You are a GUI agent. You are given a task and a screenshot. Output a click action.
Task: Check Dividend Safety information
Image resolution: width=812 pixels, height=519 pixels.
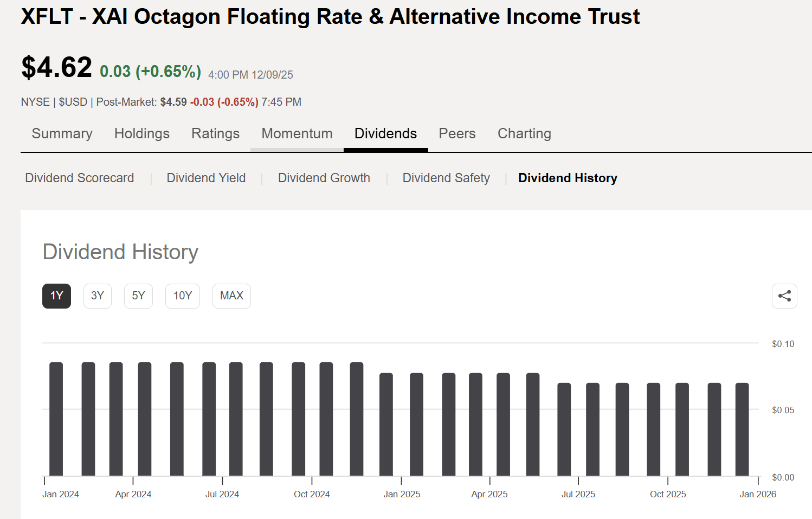coord(446,178)
